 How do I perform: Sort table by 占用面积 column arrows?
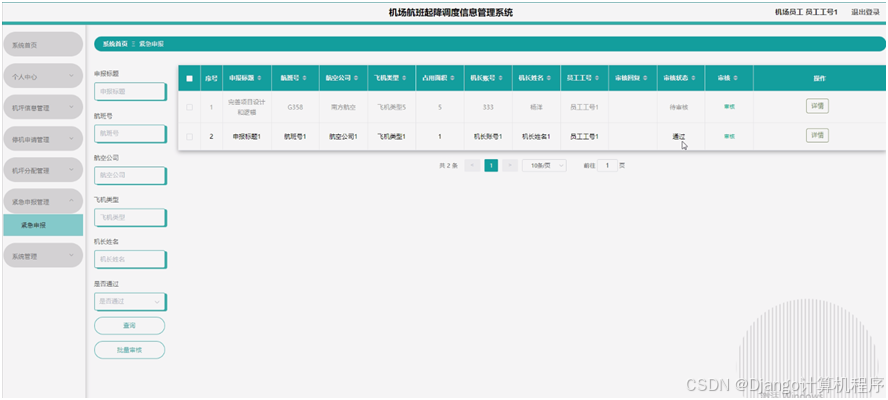click(x=452, y=78)
